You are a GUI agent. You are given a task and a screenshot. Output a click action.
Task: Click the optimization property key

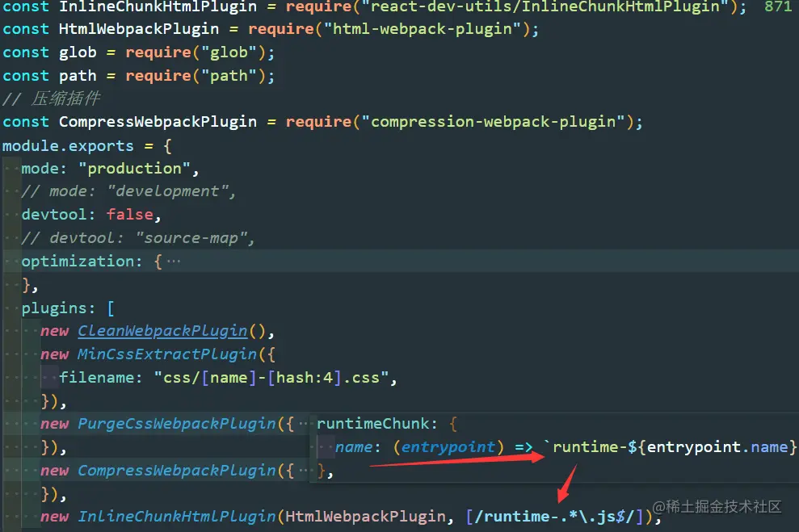[78, 262]
